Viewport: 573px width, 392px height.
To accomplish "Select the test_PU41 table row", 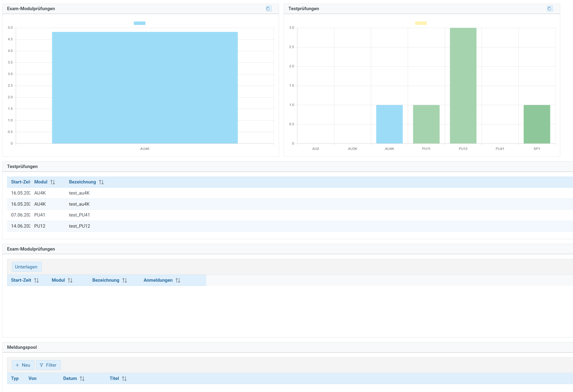I will click(290, 215).
